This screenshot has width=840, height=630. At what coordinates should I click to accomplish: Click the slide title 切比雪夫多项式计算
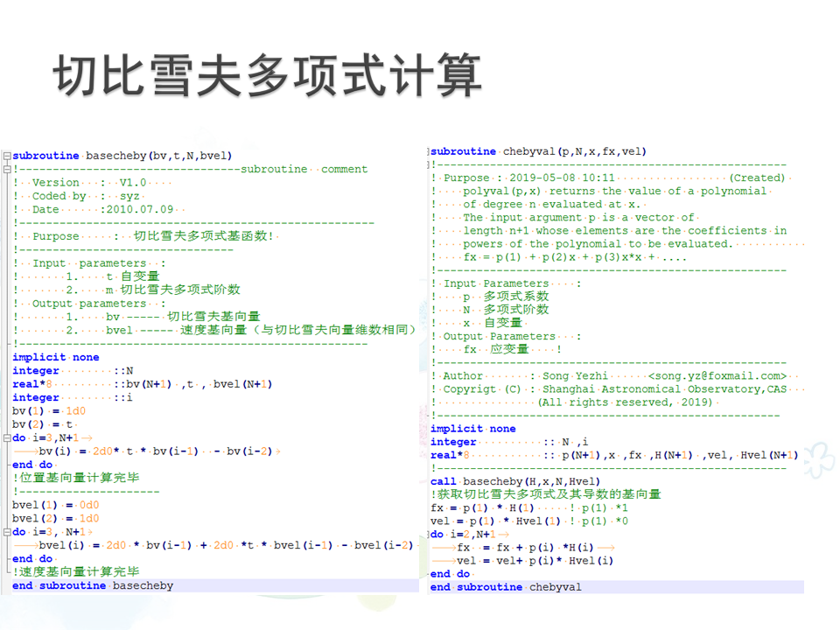coord(268,74)
